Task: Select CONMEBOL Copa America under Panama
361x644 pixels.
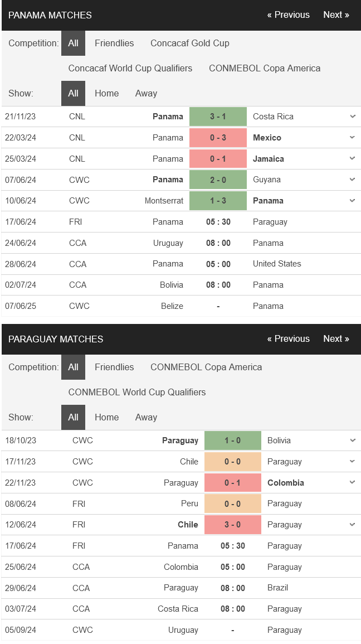Action: click(265, 68)
